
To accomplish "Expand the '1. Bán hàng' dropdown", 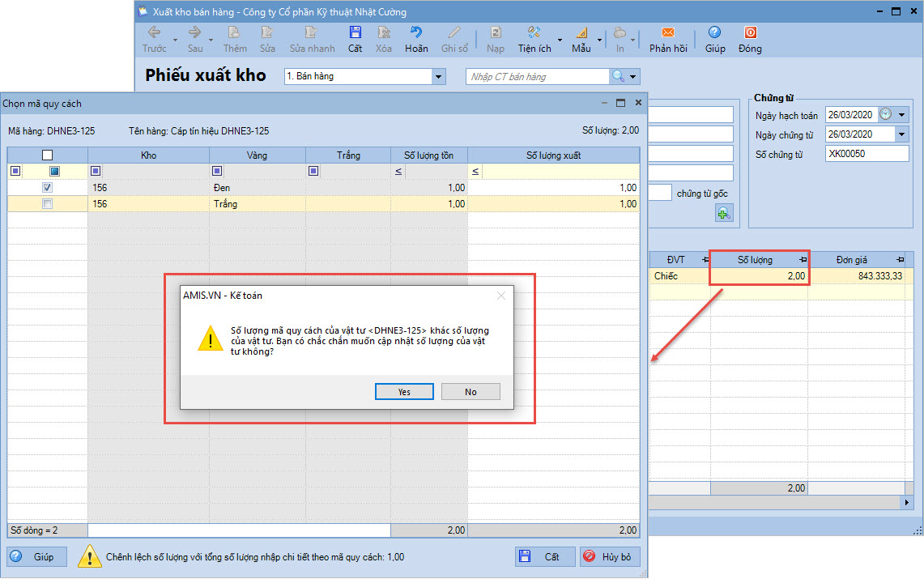I will (x=439, y=76).
